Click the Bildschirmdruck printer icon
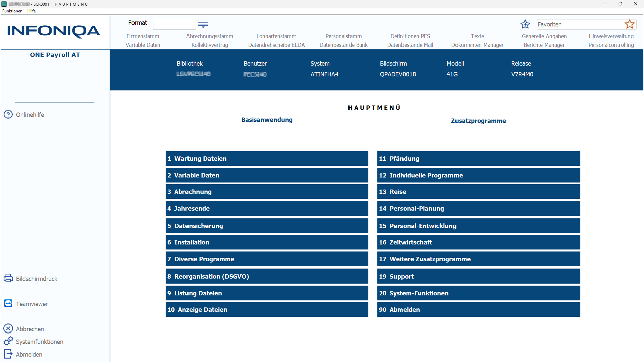The width and height of the screenshot is (644, 362). click(x=8, y=278)
